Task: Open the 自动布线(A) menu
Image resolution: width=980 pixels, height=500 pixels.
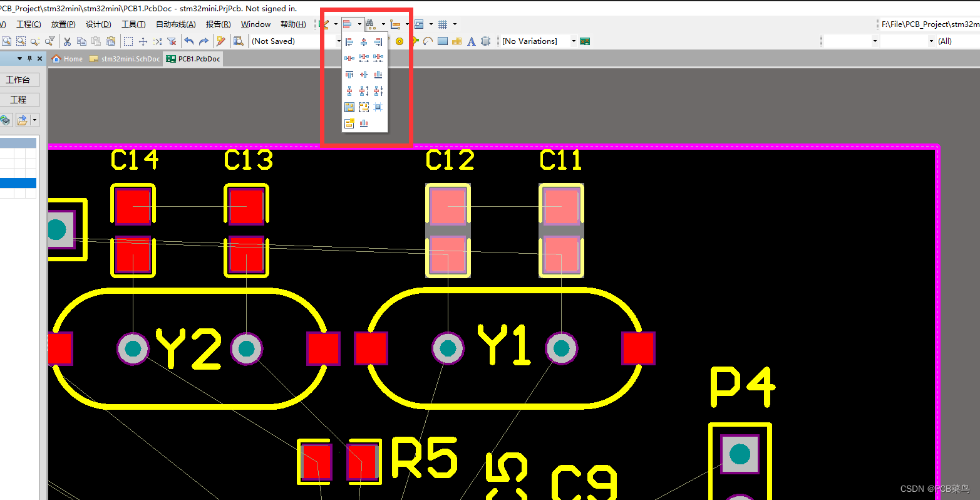Action: click(x=176, y=24)
